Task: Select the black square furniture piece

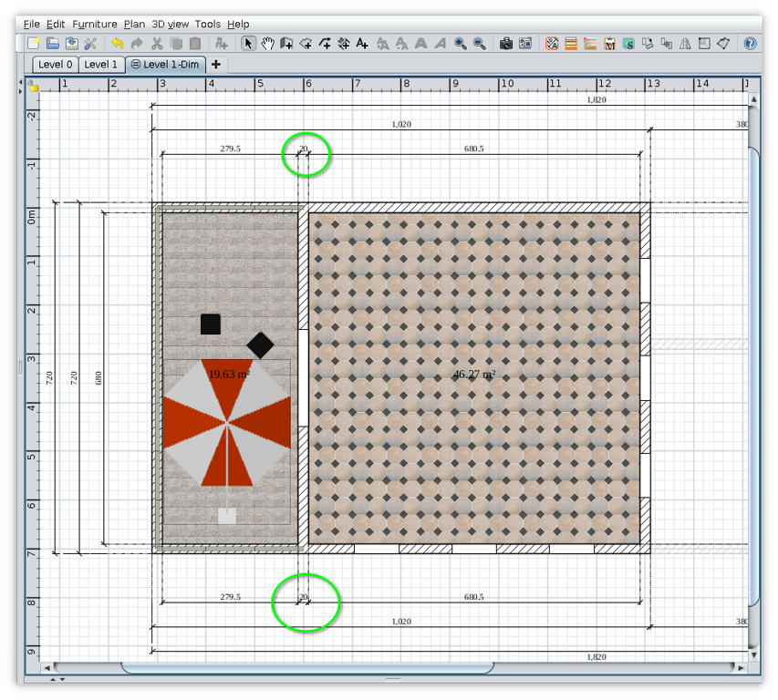Action: (x=211, y=324)
